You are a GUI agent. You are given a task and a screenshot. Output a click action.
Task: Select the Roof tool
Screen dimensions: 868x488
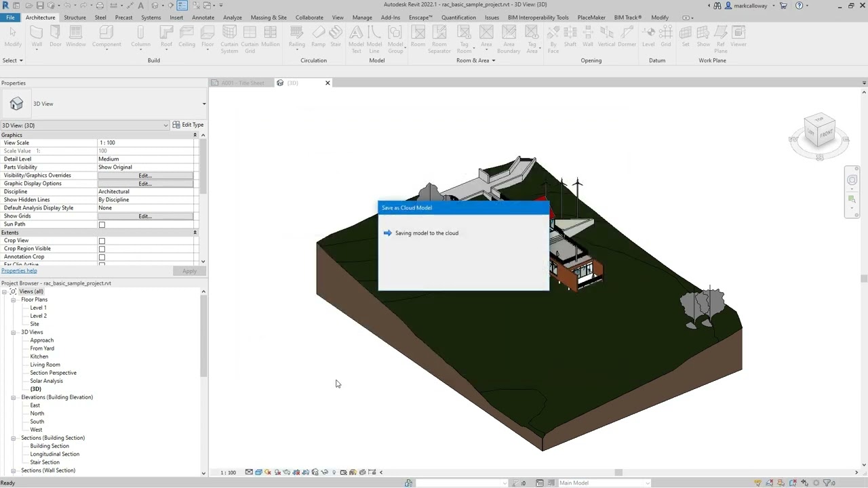(166, 37)
